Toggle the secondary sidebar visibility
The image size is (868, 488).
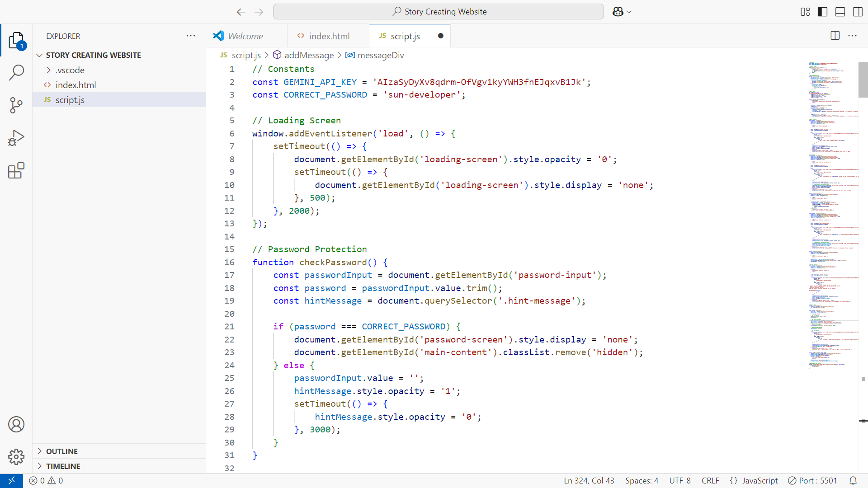(x=857, y=12)
